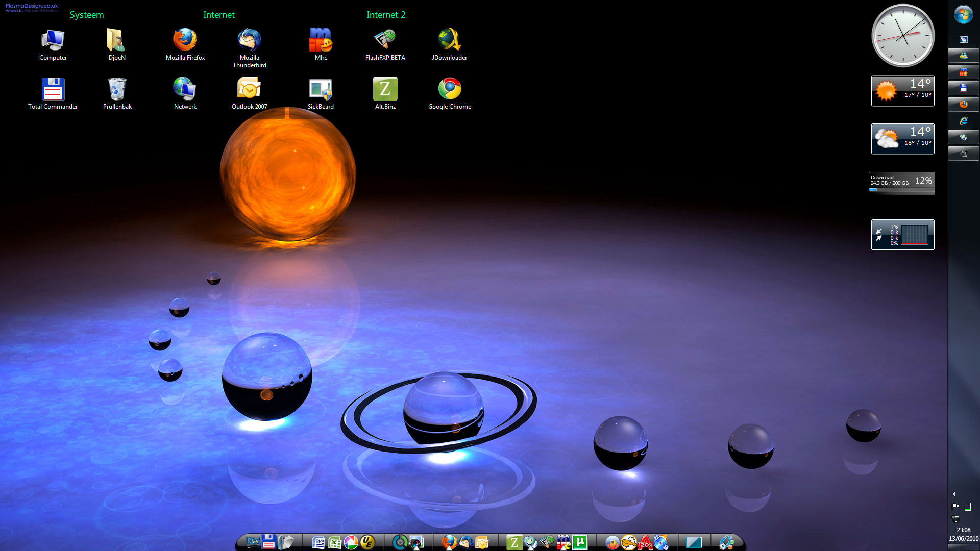The width and height of the screenshot is (980, 551).
Task: Switch to Internet Explorer on taskbar
Action: [x=963, y=121]
